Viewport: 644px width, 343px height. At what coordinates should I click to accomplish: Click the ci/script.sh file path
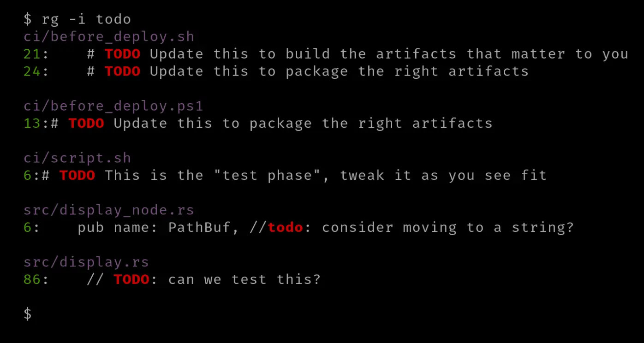(77, 158)
